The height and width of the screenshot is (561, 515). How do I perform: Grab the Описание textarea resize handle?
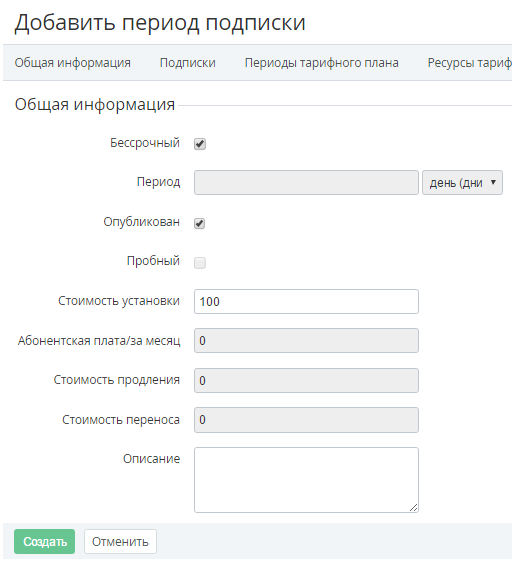414,507
